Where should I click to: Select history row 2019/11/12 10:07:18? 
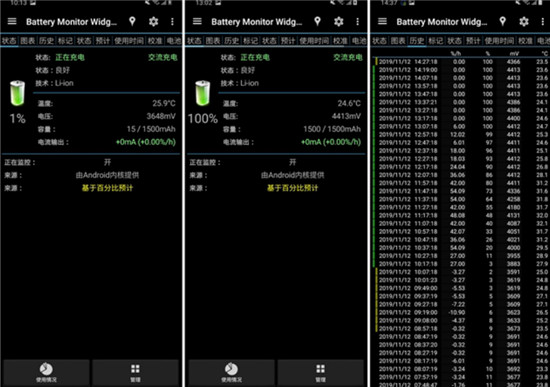coord(462,272)
